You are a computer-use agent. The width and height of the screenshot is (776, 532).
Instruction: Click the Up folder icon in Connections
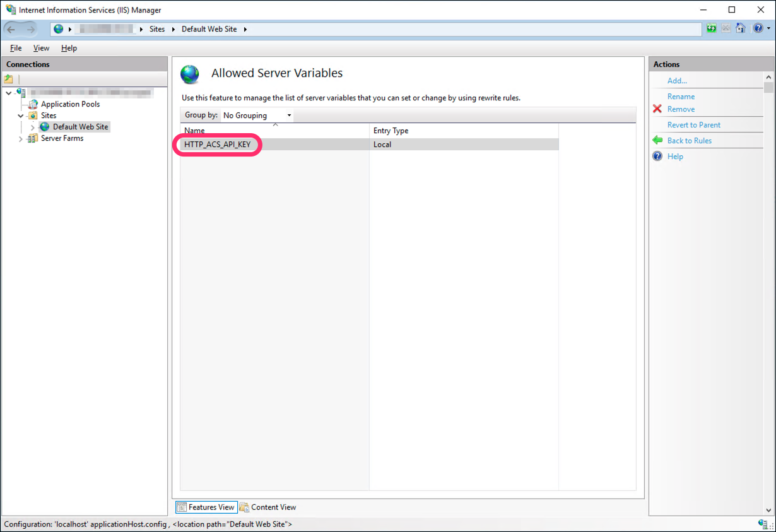(9, 79)
